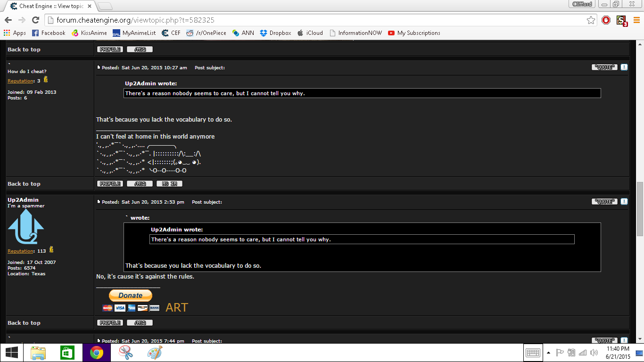Open the touch keyboard tray icon

pos(533,353)
